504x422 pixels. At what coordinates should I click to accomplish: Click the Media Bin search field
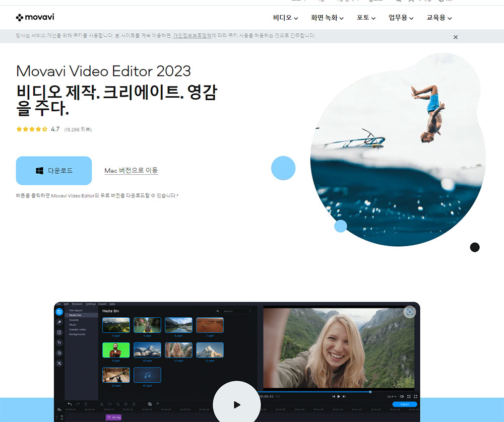234,311
